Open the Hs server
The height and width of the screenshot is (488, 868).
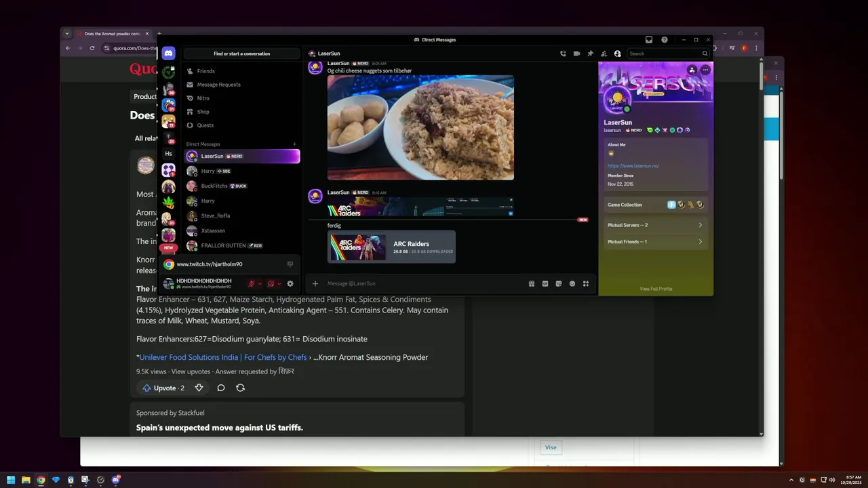point(168,154)
